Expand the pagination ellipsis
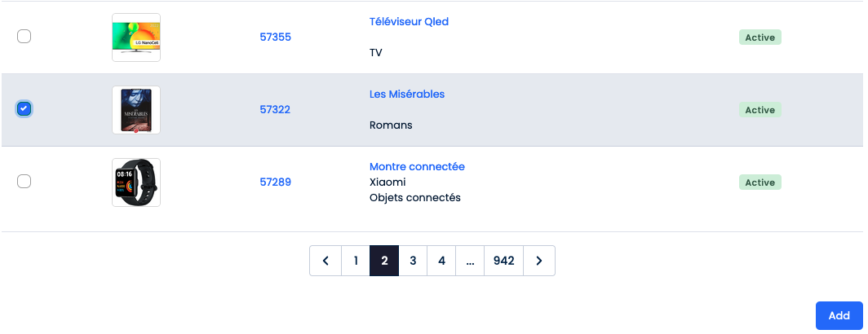The height and width of the screenshot is (334, 868). (x=470, y=261)
